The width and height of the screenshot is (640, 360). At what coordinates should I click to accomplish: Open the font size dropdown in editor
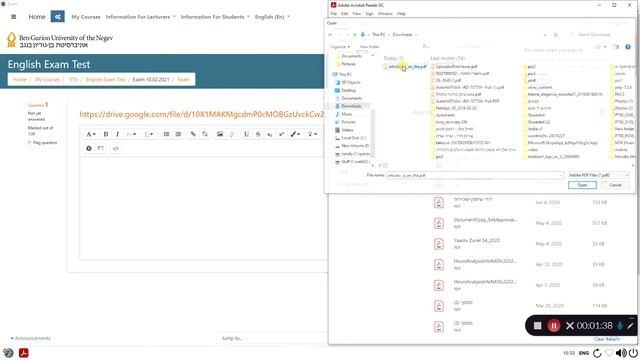(x=149, y=134)
